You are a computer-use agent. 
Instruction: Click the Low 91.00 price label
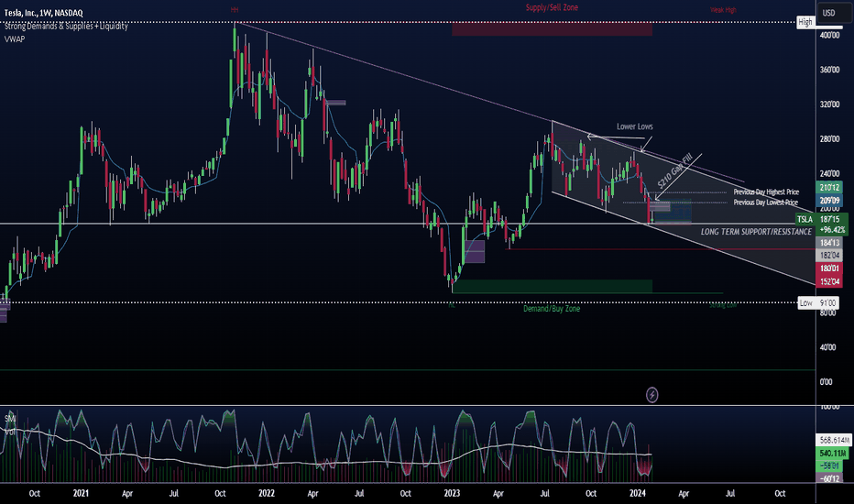818,303
